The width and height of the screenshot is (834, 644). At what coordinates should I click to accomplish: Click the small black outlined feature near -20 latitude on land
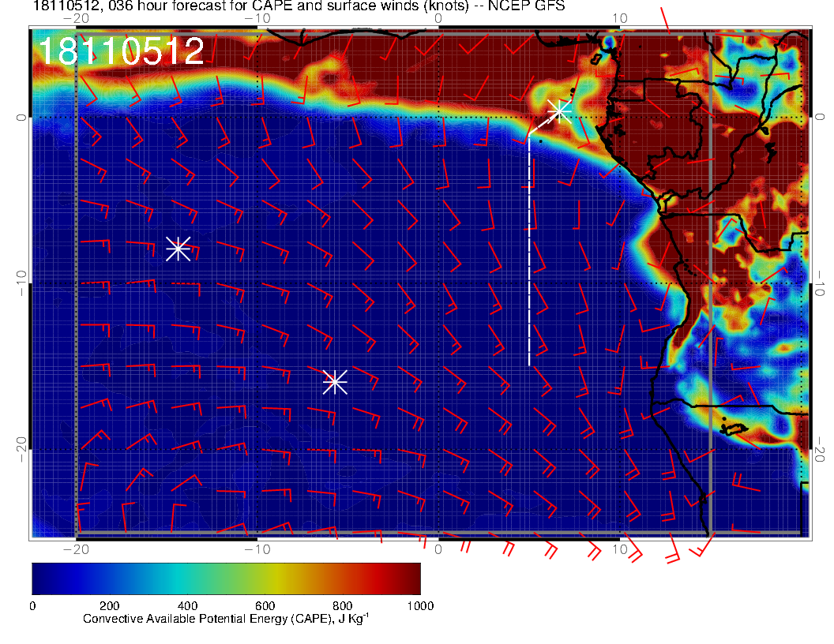(734, 429)
